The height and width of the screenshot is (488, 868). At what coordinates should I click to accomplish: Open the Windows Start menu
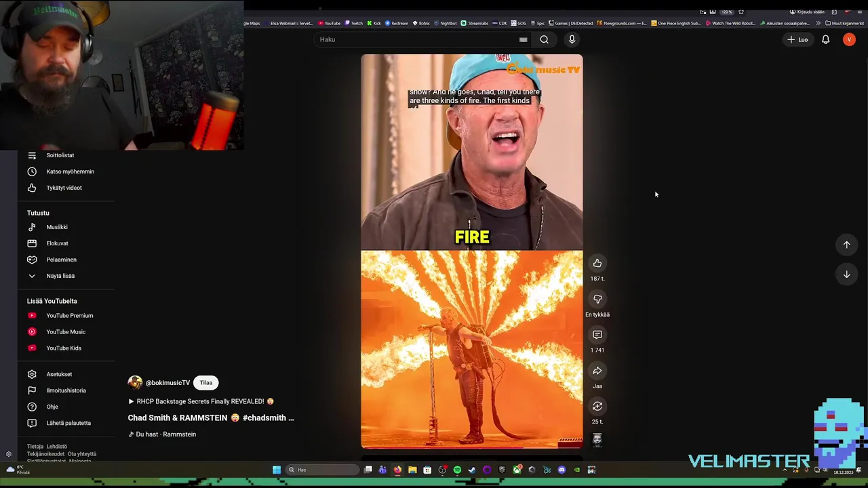point(277,470)
